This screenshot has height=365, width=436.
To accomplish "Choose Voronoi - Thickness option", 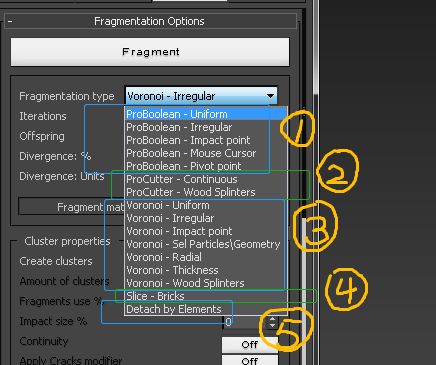I will pyautogui.click(x=206, y=270).
